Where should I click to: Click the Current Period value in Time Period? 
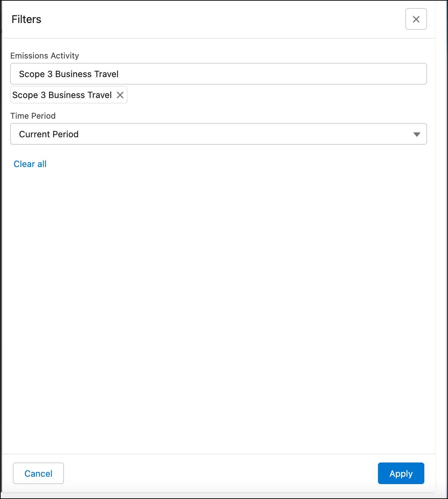coord(49,134)
